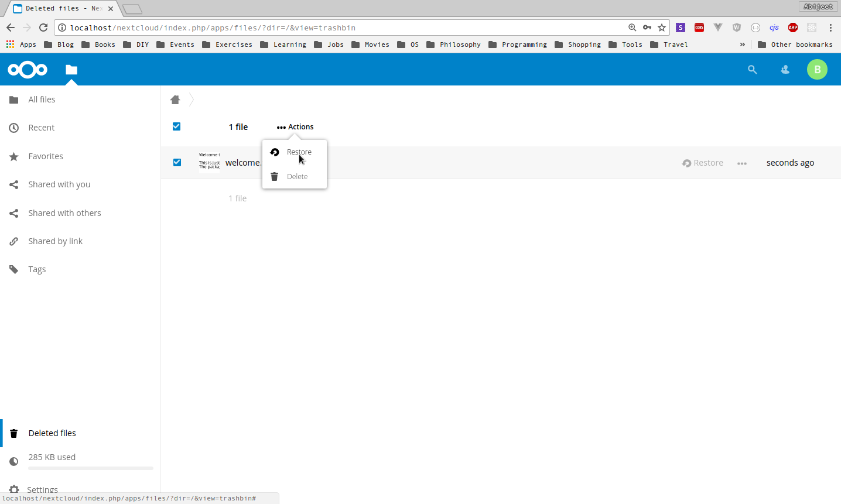Restore the welcome file
The width and height of the screenshot is (841, 504).
(702, 163)
